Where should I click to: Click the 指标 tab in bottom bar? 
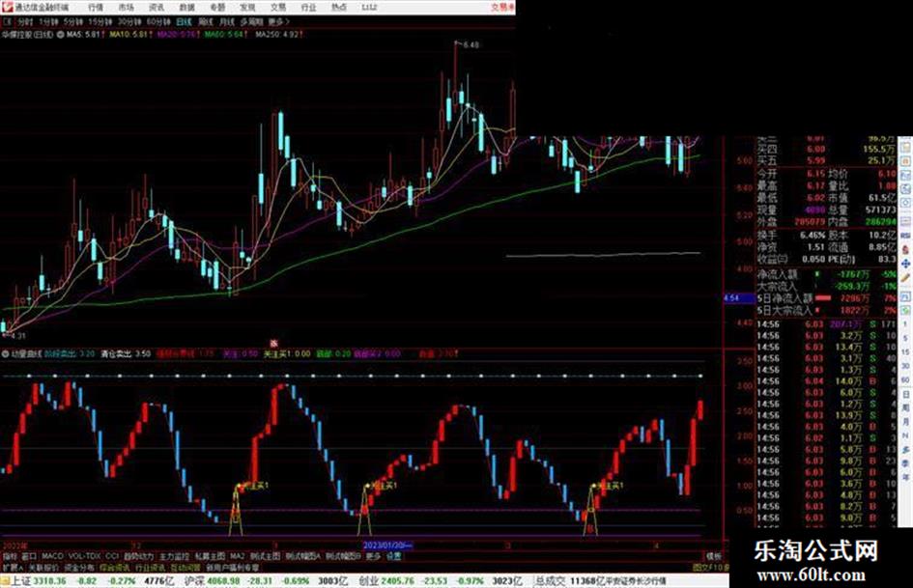(x=10, y=556)
